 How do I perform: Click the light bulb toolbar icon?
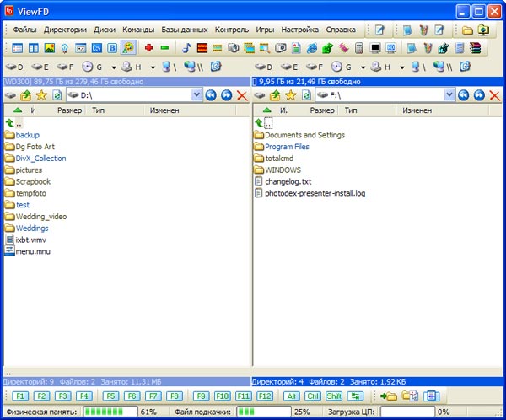(65, 48)
